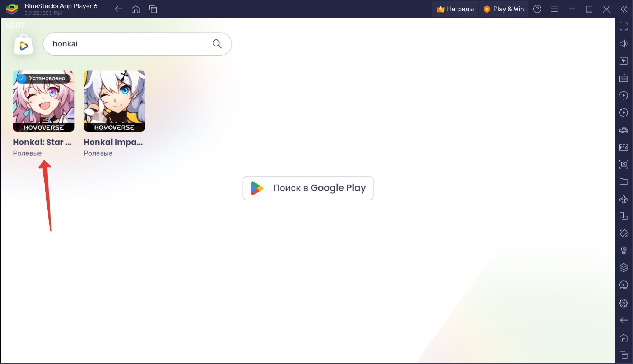Install APK using sidebar APK icon
Image resolution: width=633 pixels, height=364 pixels.
624,147
